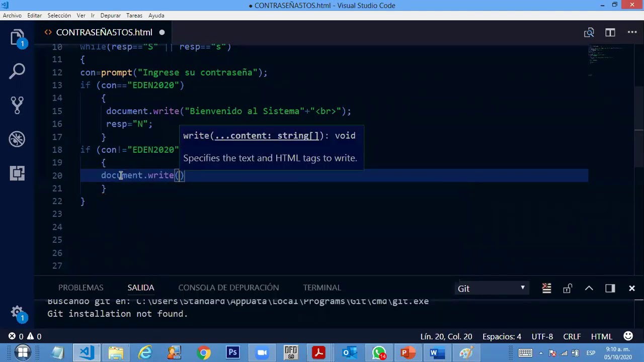Open Internet Explorer from the taskbar

tap(145, 352)
